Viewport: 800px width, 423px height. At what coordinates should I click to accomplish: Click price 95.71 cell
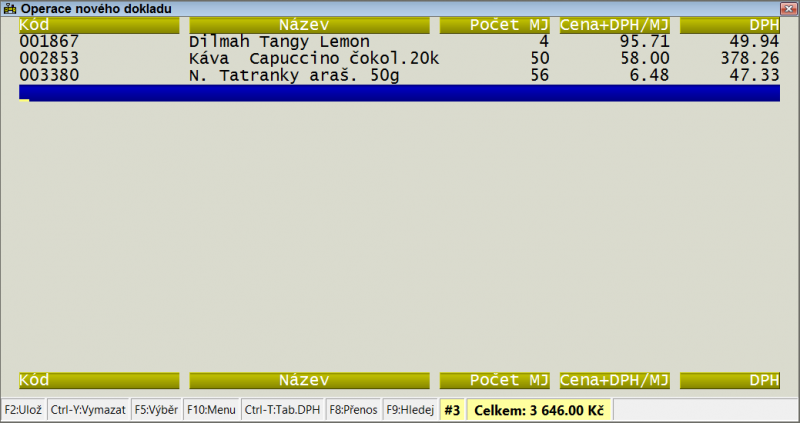tap(644, 42)
